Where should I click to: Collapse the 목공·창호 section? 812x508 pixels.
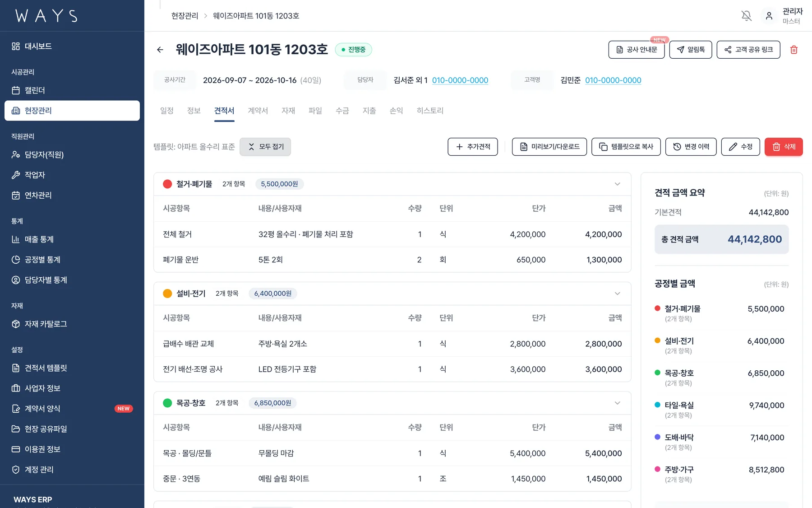point(618,403)
